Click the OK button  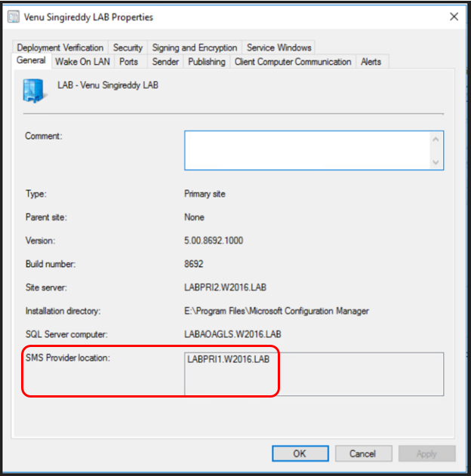click(300, 453)
